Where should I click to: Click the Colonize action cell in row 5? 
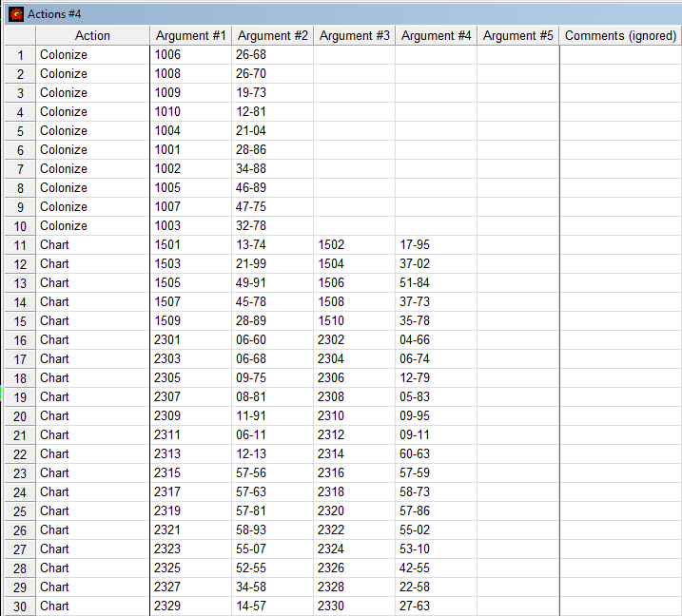[x=92, y=130]
